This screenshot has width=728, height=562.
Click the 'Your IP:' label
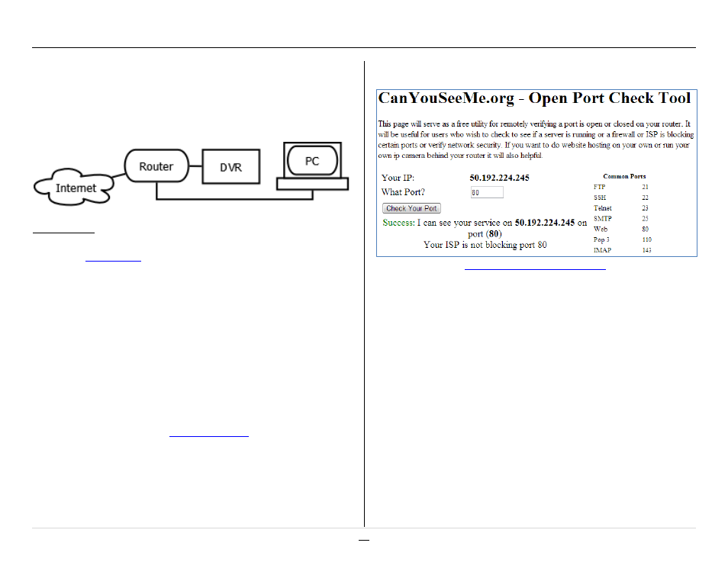398,178
